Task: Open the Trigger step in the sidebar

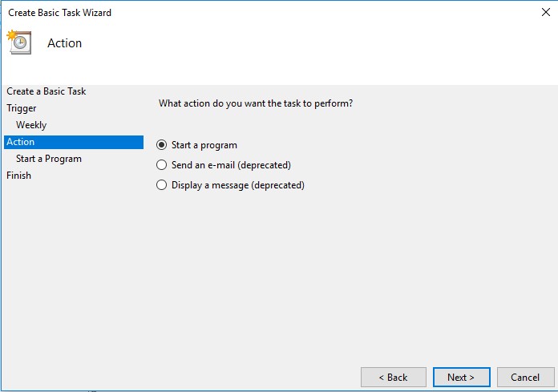Action: (22, 108)
